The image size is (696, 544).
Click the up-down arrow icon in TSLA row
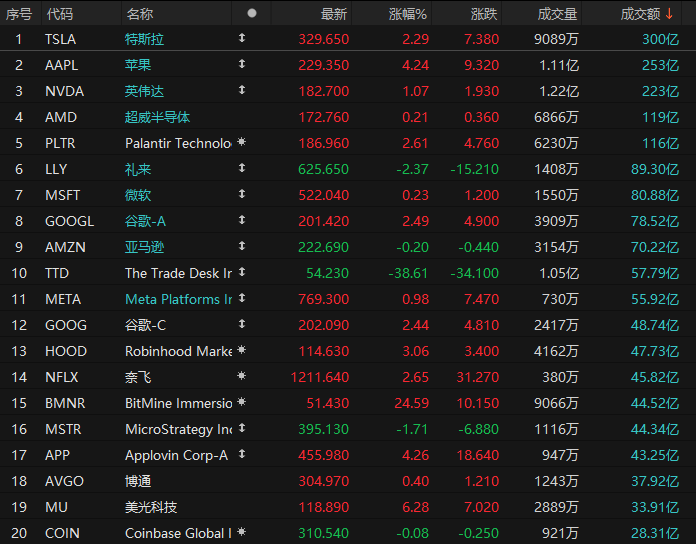(x=241, y=38)
